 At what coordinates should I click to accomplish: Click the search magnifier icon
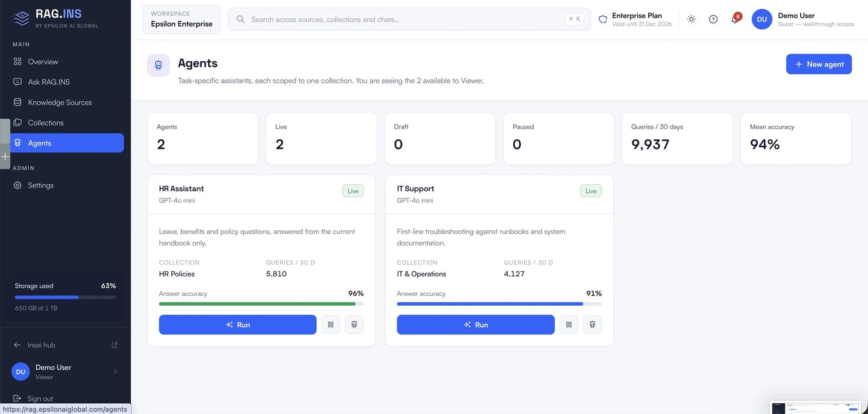point(240,20)
